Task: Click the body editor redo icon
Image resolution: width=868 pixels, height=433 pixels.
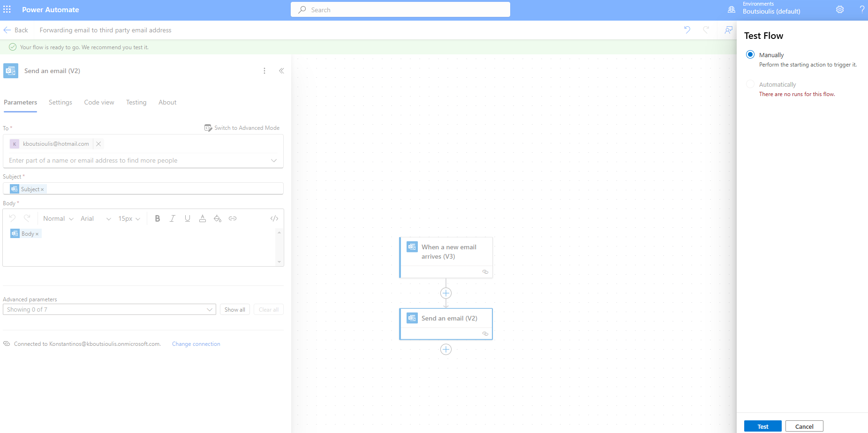Action: click(27, 218)
